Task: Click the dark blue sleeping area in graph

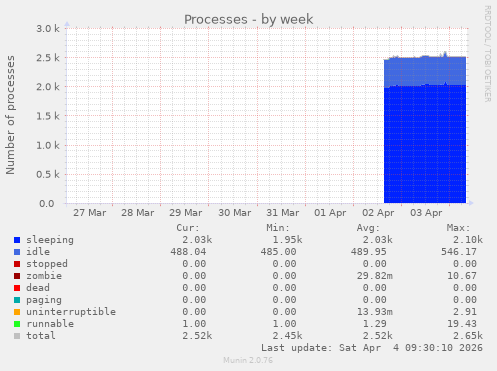Action: click(425, 144)
